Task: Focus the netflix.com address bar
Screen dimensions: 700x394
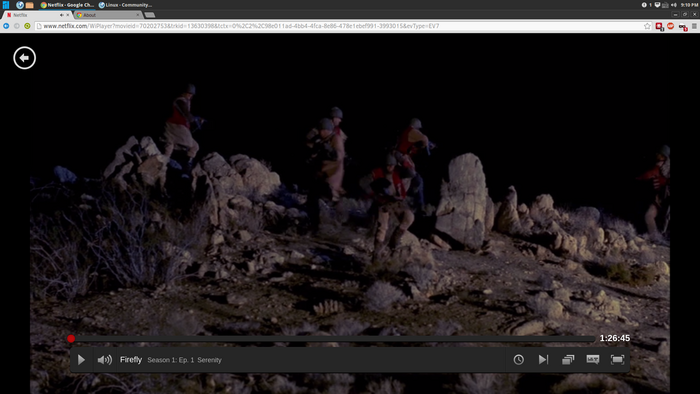Action: click(339, 26)
